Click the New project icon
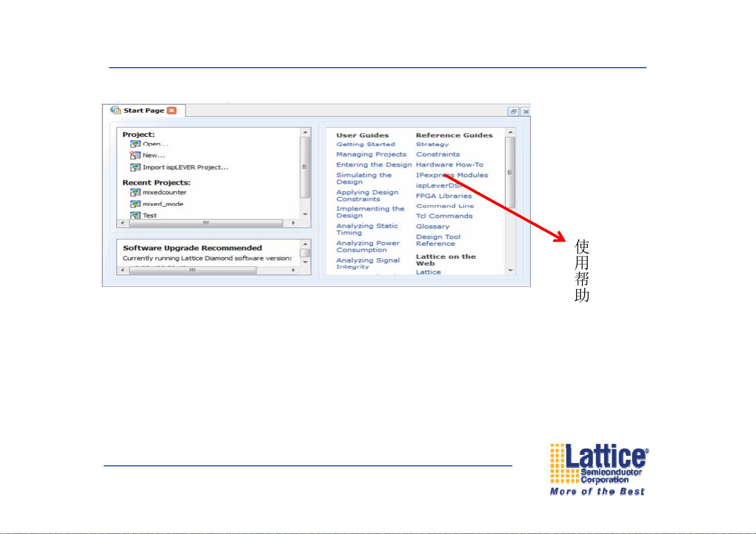 pyautogui.click(x=135, y=156)
